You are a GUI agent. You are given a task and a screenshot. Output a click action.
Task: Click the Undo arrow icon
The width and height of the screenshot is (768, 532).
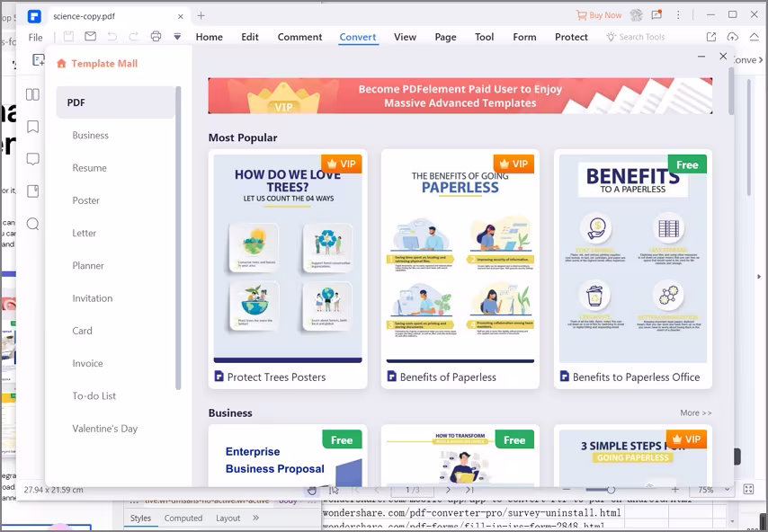pos(112,36)
